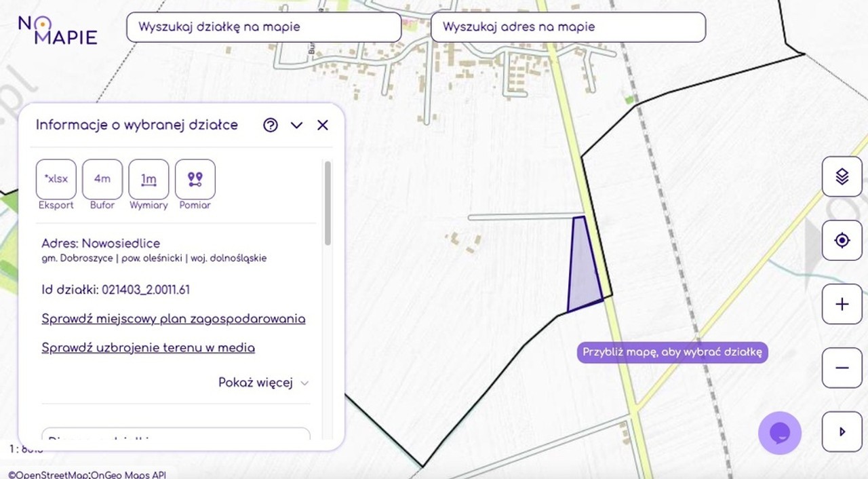This screenshot has height=479, width=868.
Task: Expand the side toolbar arrow button
Action: click(x=842, y=432)
